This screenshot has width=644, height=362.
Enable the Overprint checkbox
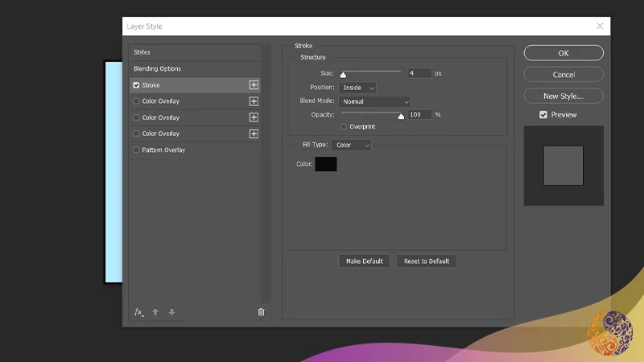[344, 126]
